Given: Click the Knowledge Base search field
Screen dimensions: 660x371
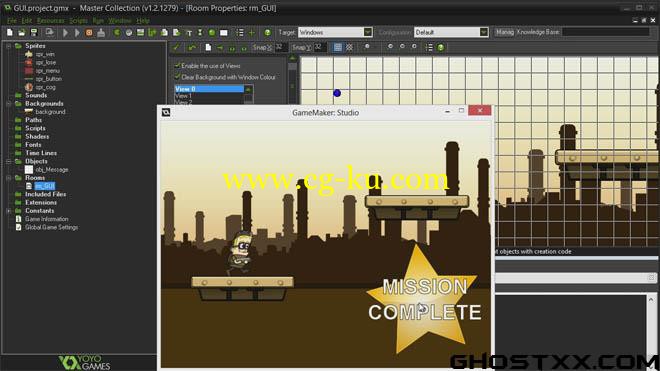Looking at the screenshot, I should click(606, 32).
